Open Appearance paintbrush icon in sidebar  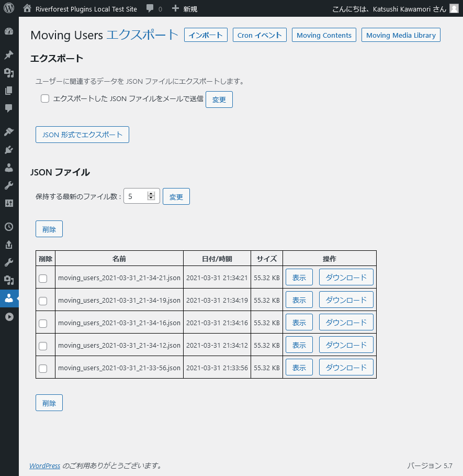tap(9, 131)
